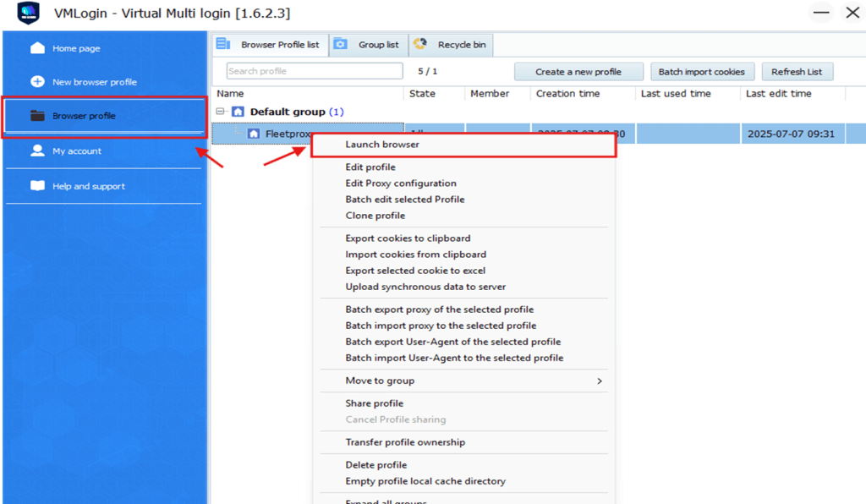Click the Create a new profile button

[578, 72]
